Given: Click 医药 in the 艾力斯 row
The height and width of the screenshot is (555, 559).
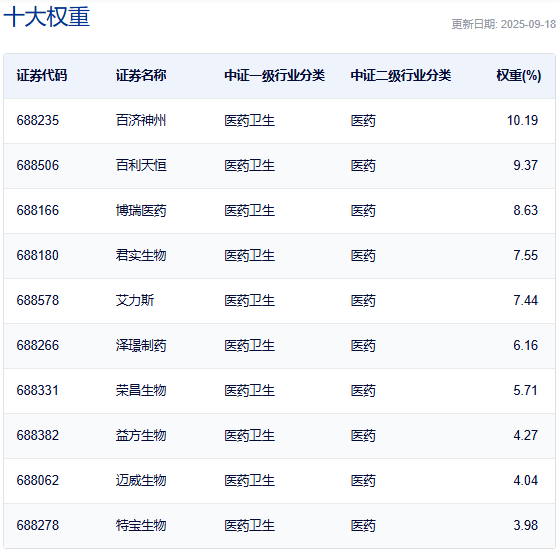Looking at the screenshot, I should (x=363, y=300).
